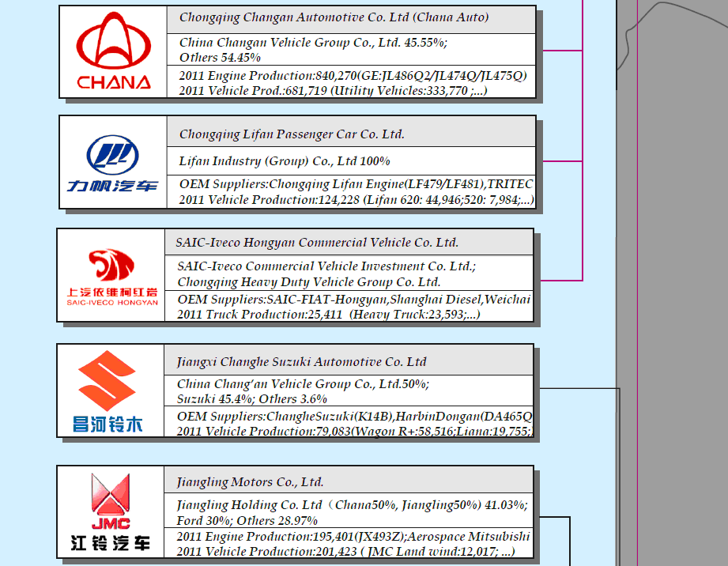Select the Jiangxi Changhe Suzuki Automotive Co. title

[x=301, y=362]
